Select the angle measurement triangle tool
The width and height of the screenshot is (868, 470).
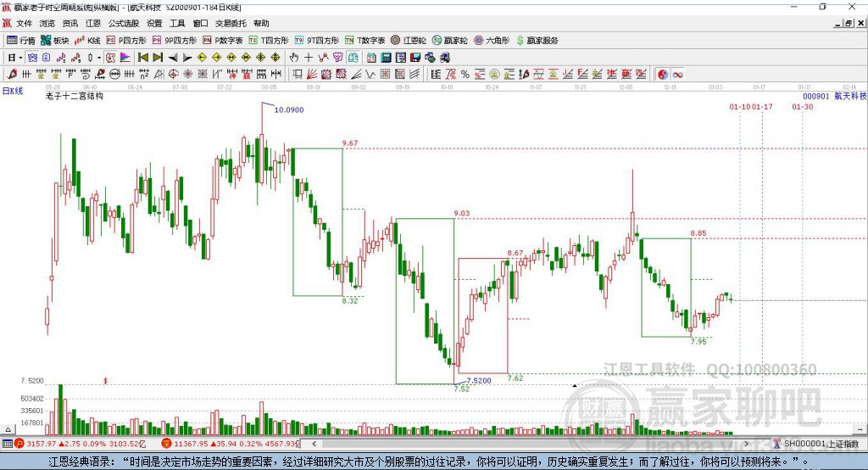(159, 75)
